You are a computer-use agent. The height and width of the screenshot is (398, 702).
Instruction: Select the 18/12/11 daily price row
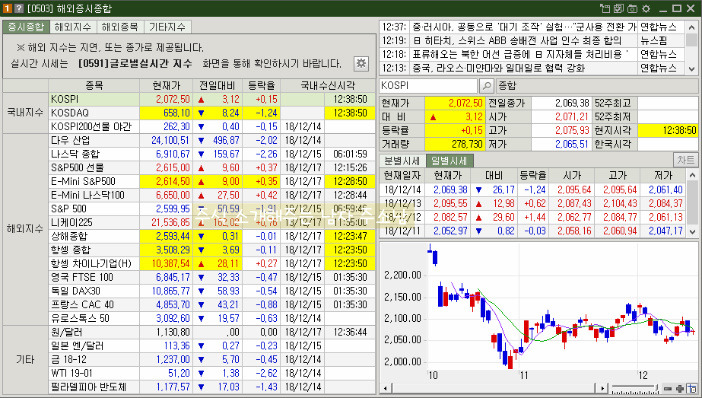tap(533, 231)
